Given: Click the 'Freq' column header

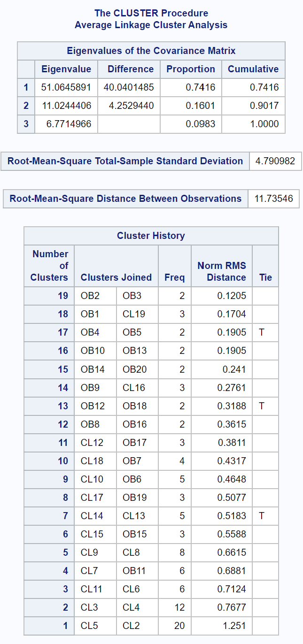Looking at the screenshot, I should (x=175, y=277).
